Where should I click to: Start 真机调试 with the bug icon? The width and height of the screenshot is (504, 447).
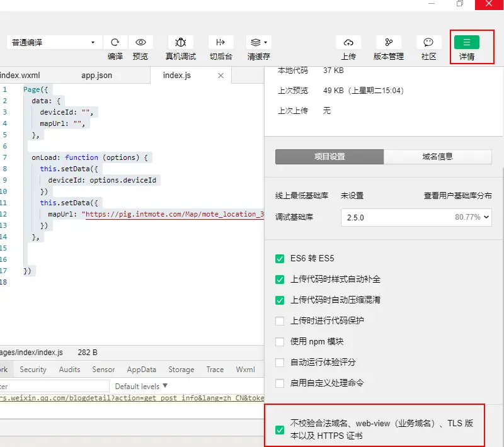[181, 42]
